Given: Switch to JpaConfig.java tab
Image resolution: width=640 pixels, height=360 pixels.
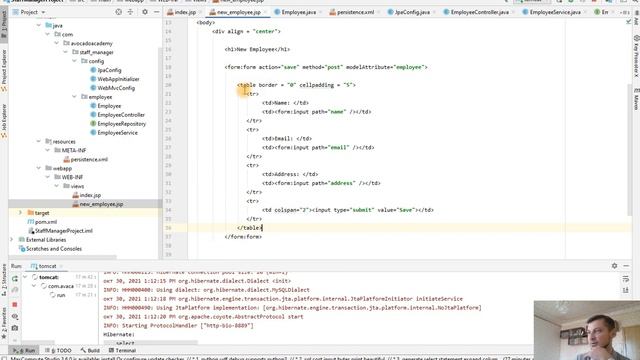Looking at the screenshot, I should (x=411, y=12).
